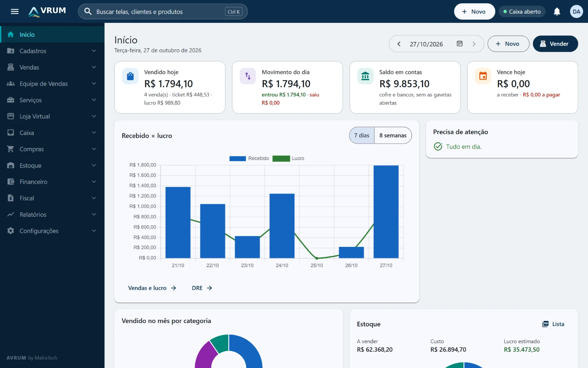Expand Estoque menu chevron

[94, 165]
